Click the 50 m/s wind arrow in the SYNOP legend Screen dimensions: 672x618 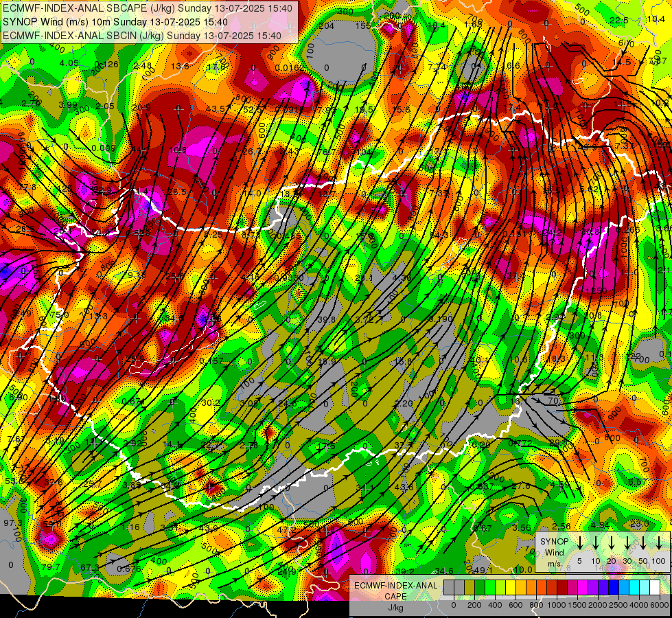(643, 542)
